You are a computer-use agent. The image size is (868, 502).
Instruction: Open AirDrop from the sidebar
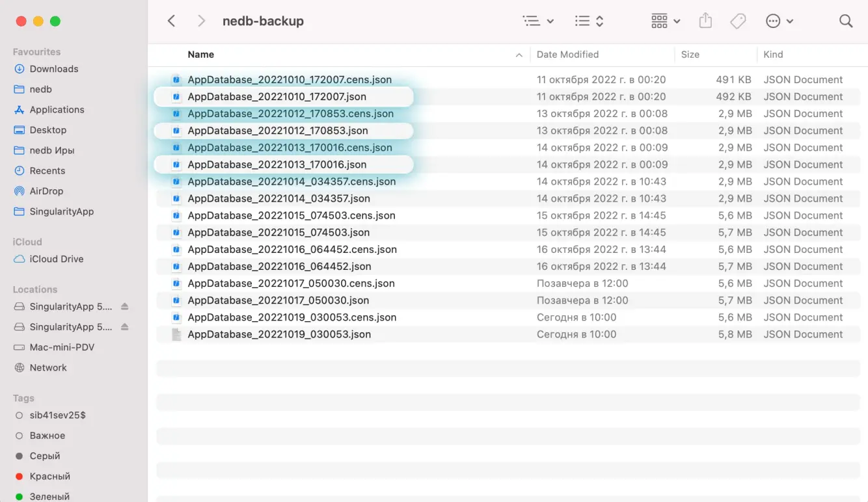pos(46,191)
